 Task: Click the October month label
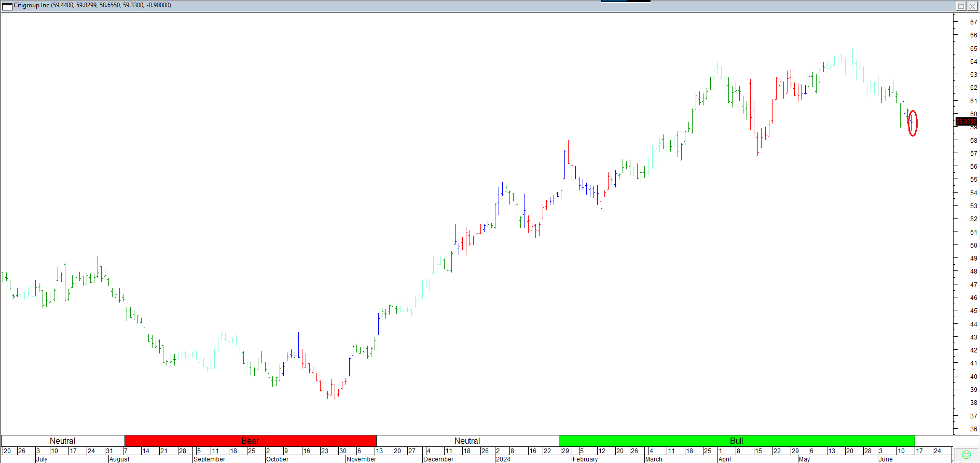pos(277,459)
